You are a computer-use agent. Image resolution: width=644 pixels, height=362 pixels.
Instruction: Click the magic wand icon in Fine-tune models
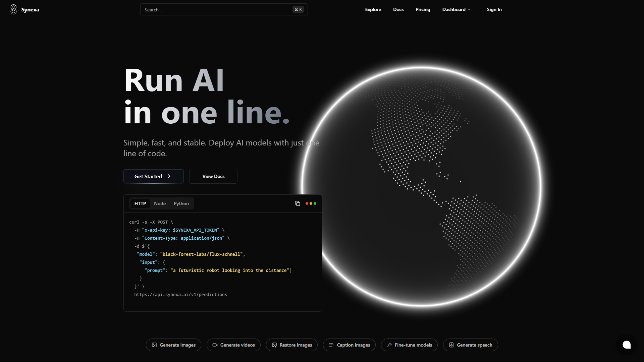(x=389, y=345)
